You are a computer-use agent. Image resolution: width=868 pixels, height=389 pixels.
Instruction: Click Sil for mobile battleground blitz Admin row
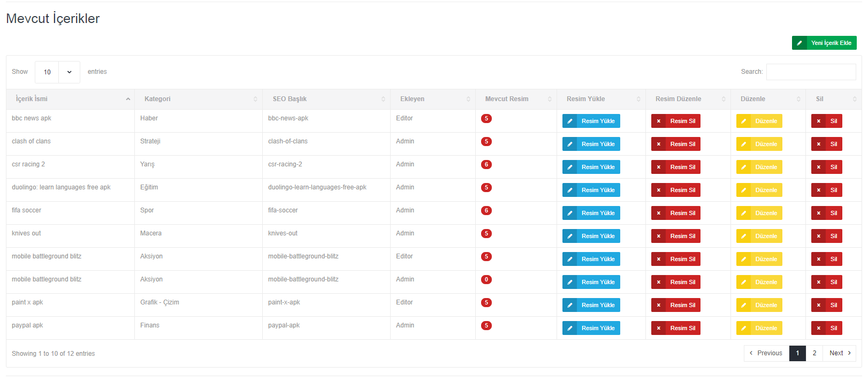[x=827, y=282]
